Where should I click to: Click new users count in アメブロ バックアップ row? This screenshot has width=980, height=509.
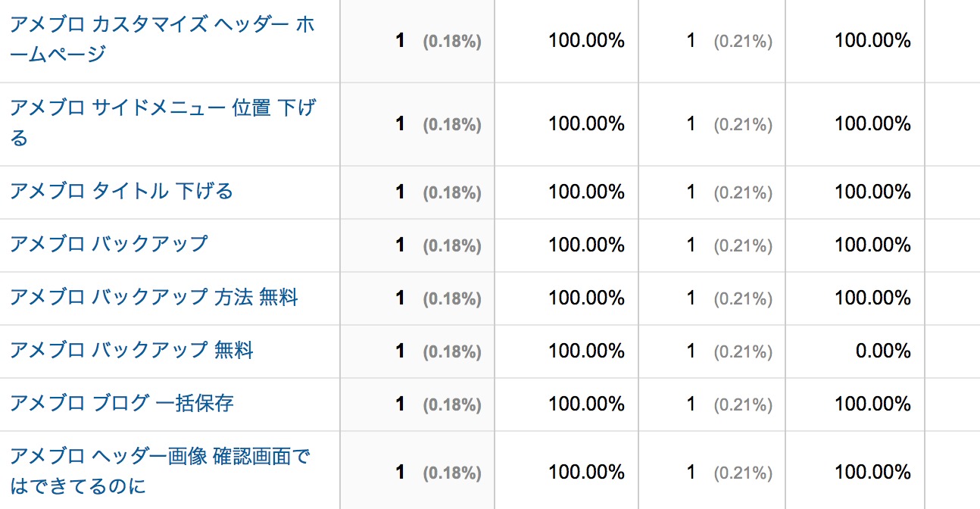coord(691,245)
